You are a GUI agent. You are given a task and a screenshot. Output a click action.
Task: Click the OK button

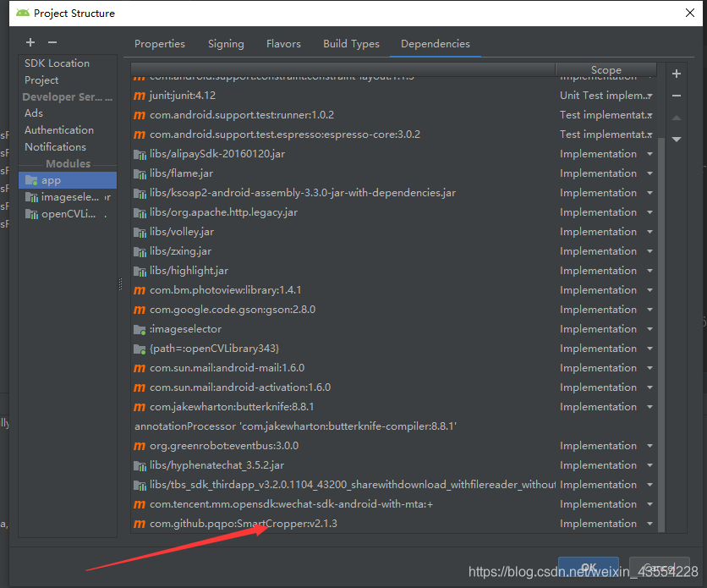coord(589,567)
